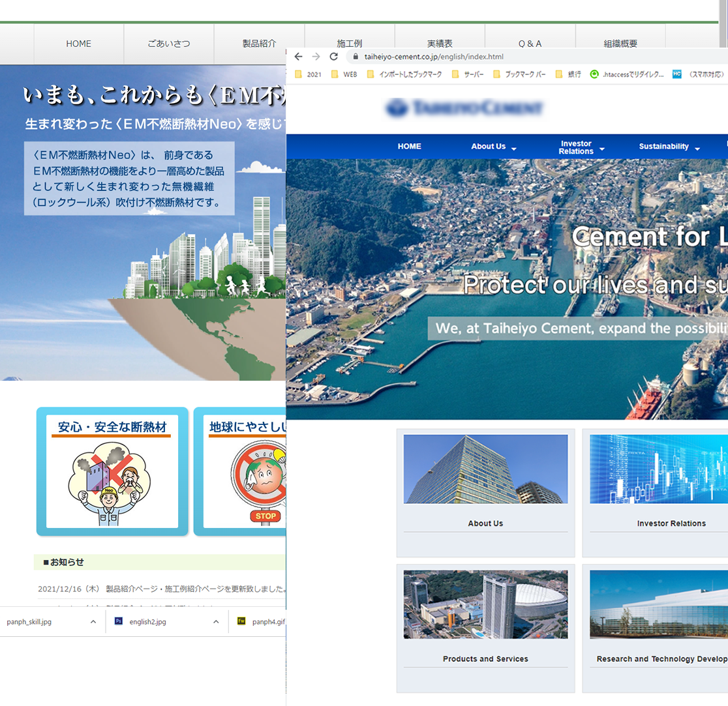Expand options chevron for english2.jpg download
This screenshot has width=728, height=706.
tap(216, 621)
